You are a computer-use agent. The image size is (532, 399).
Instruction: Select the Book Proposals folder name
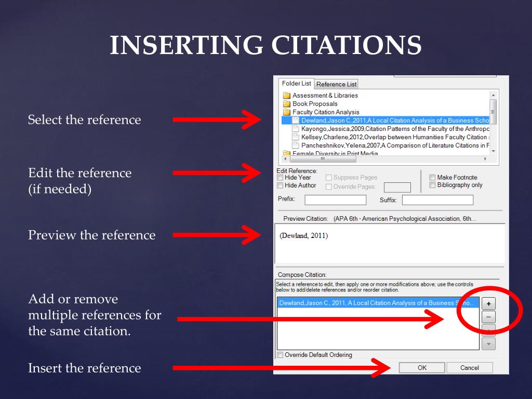tap(315, 103)
